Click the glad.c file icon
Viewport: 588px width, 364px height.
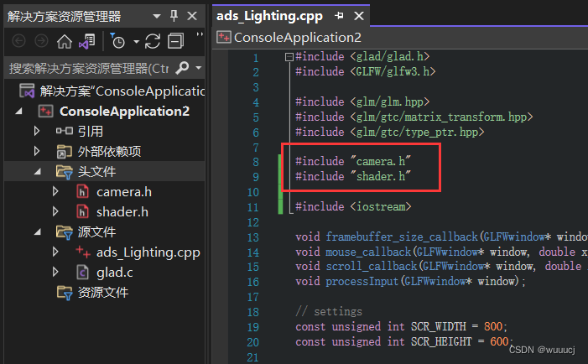tap(82, 272)
